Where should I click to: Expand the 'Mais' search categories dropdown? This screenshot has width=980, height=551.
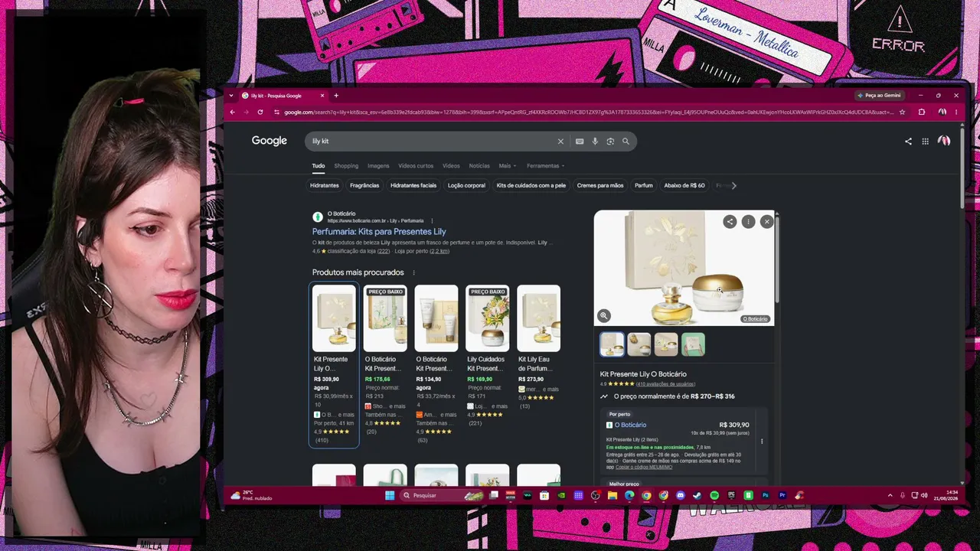[x=508, y=166]
